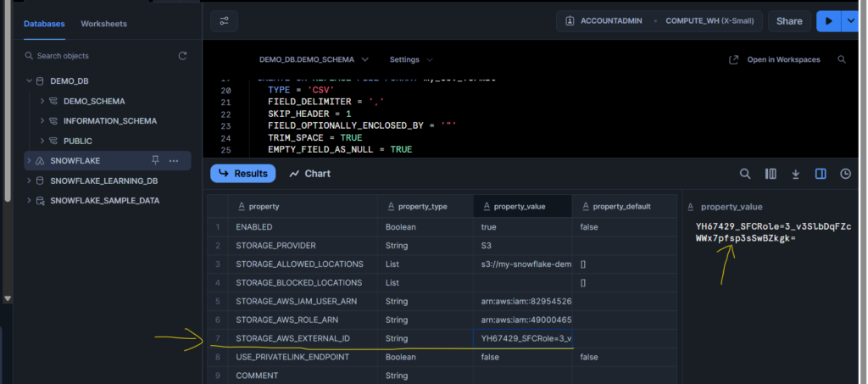Click the refresh objects icon

coord(182,56)
